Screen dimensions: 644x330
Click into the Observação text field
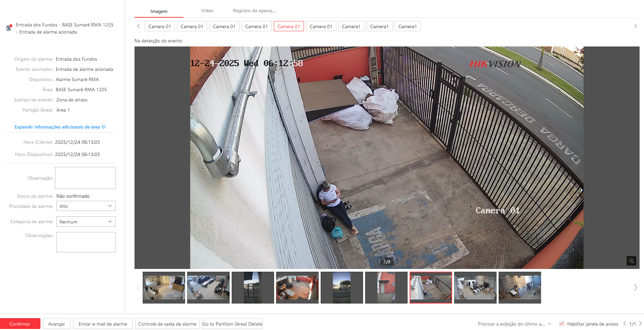(x=85, y=178)
